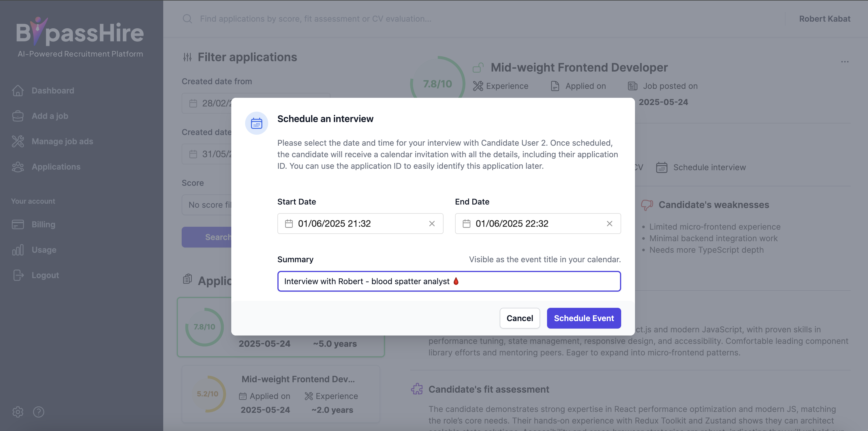
Task: Open settings gear icon in sidebar
Action: [18, 412]
